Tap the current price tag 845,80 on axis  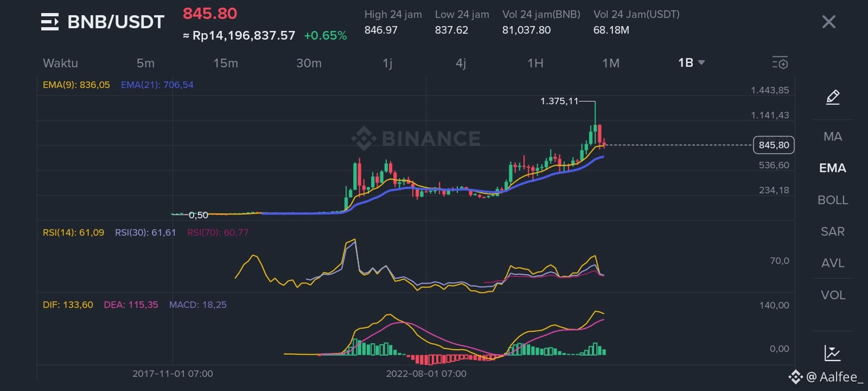pos(774,145)
